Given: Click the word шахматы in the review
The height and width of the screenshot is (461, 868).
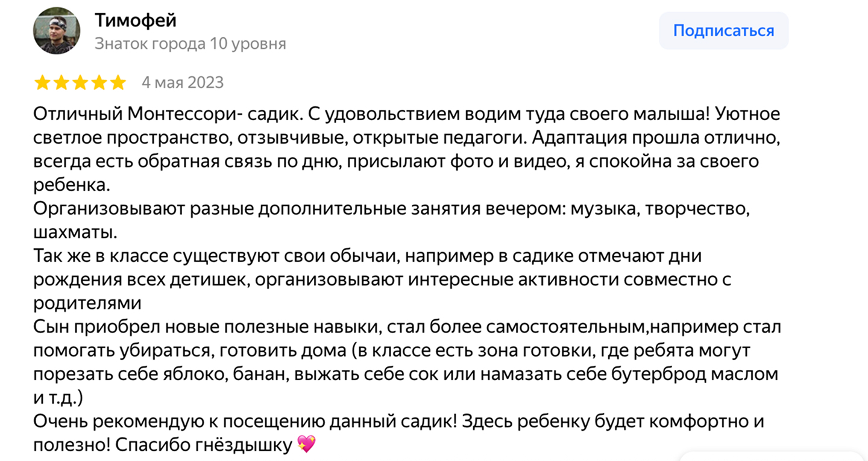Looking at the screenshot, I should point(75,232).
